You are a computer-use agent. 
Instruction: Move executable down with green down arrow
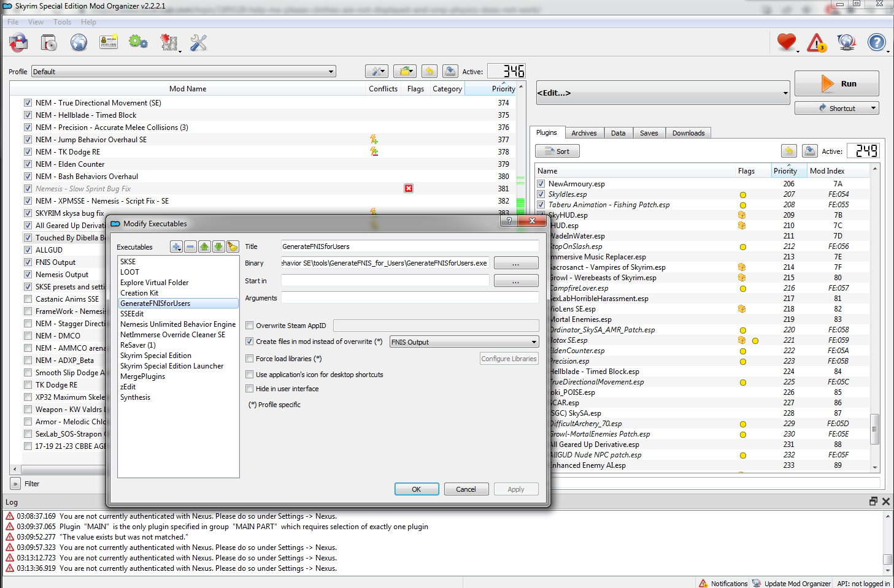(218, 246)
